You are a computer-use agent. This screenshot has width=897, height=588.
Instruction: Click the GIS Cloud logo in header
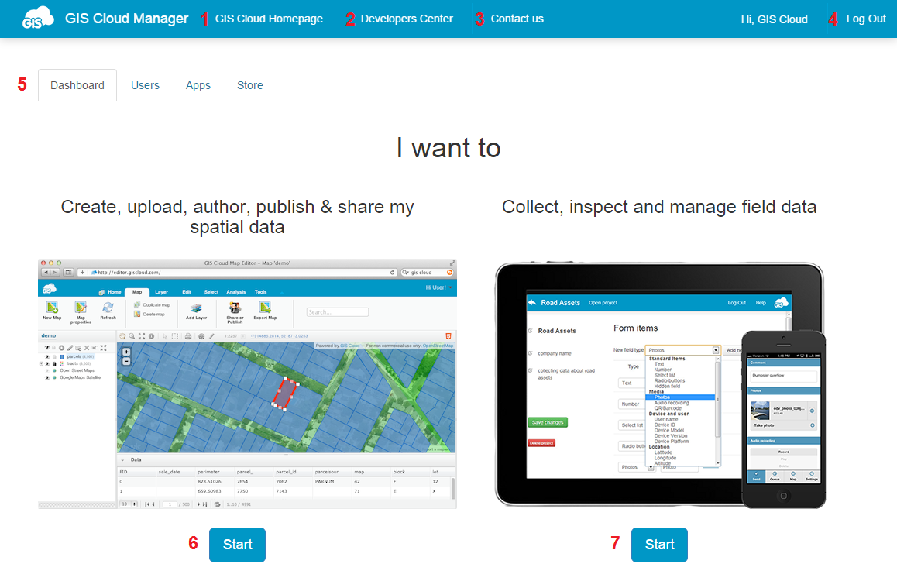tap(38, 18)
